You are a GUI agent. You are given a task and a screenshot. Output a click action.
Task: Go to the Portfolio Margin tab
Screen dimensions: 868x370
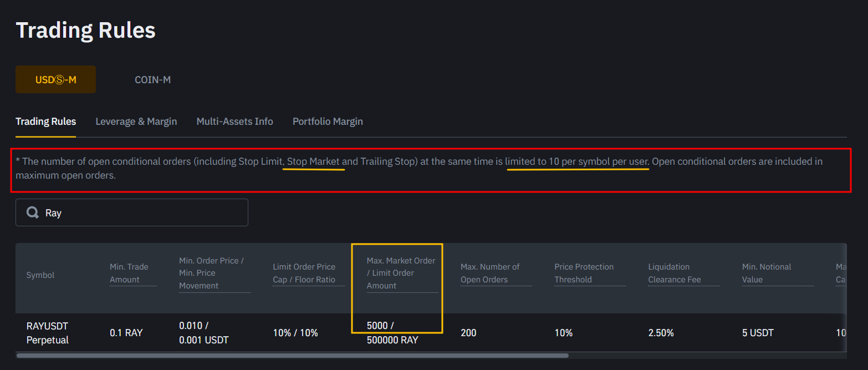click(328, 121)
